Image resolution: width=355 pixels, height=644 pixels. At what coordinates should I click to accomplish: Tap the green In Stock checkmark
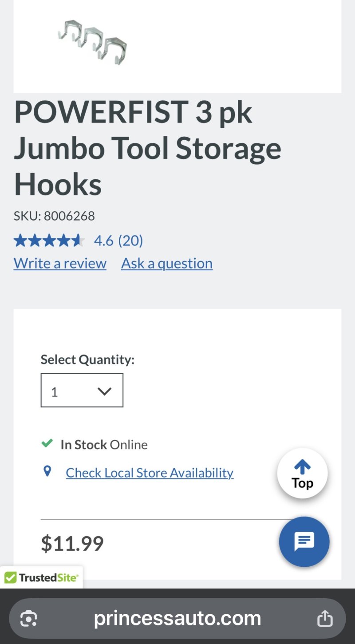(x=47, y=443)
